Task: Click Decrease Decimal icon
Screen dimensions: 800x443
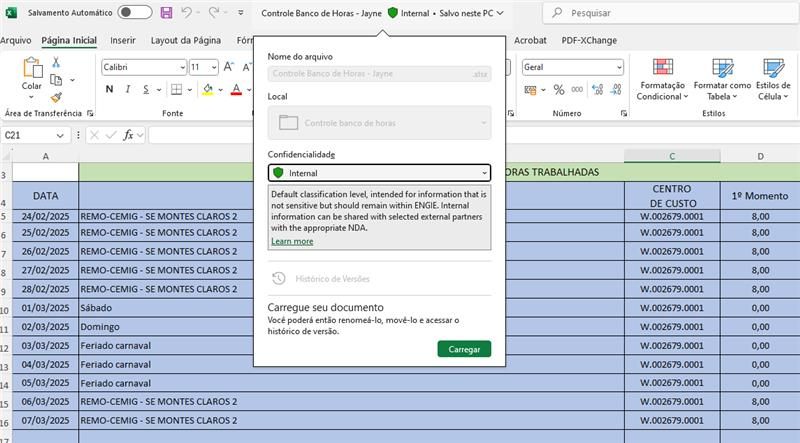Action: point(616,90)
